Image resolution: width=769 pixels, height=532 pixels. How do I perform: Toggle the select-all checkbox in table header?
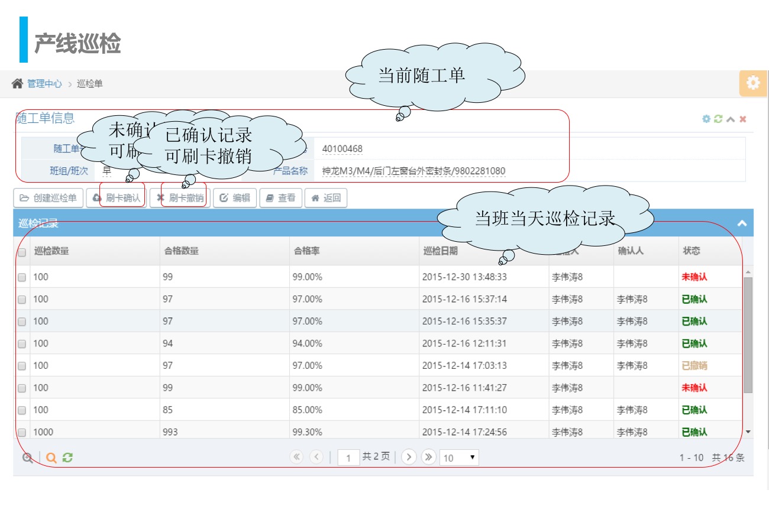(22, 252)
